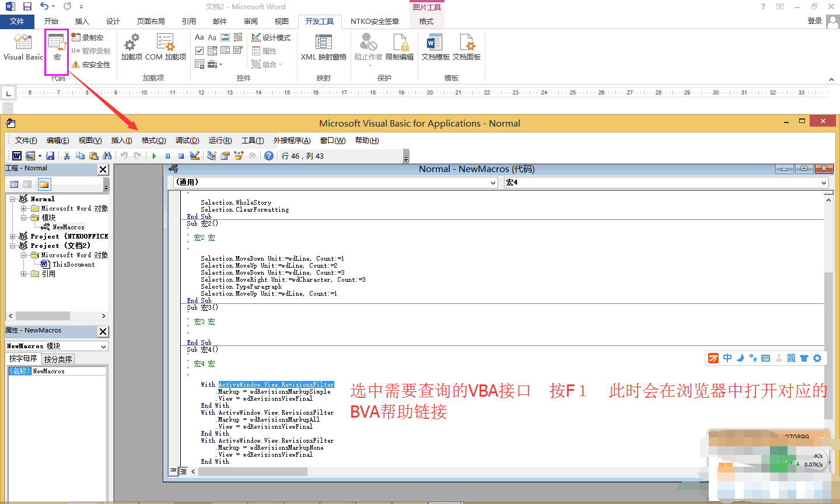Expand the Project (NTKOOFFICE) node
The height and width of the screenshot is (504, 840).
pos(12,236)
